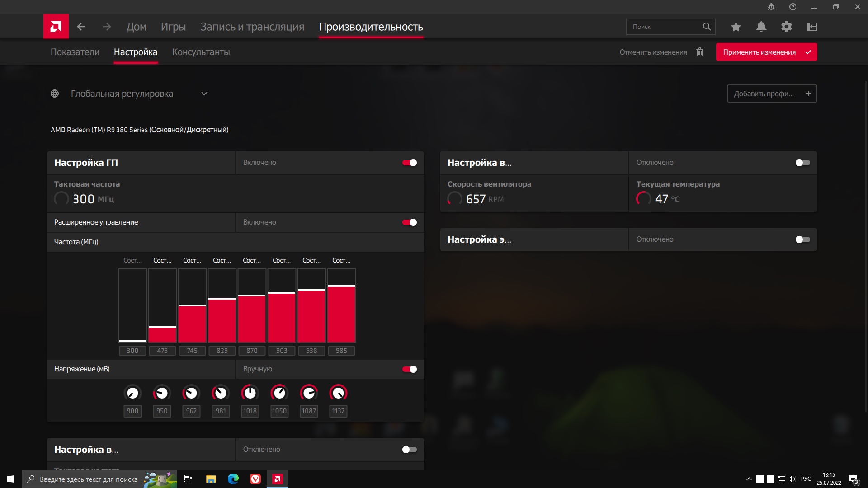Open settings gear icon

(x=787, y=27)
